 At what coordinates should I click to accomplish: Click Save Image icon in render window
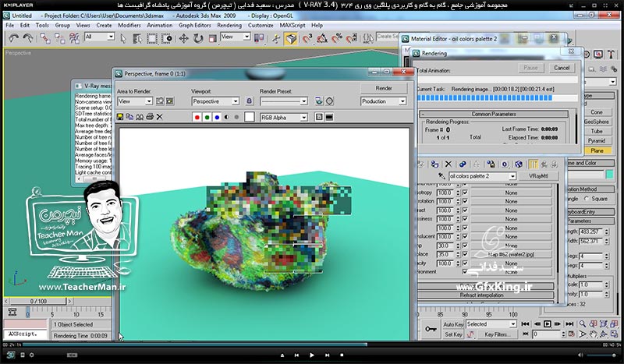(120, 117)
